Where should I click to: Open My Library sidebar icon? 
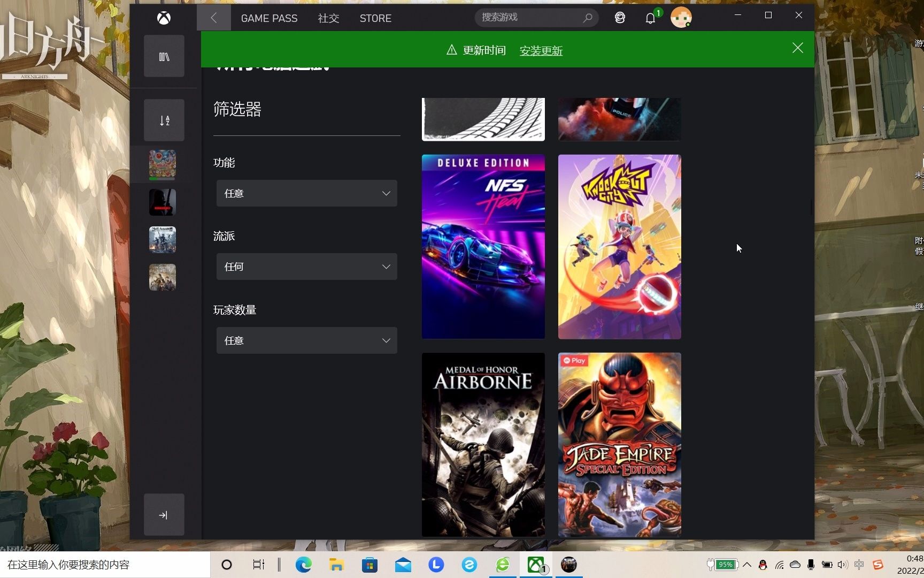coord(164,56)
